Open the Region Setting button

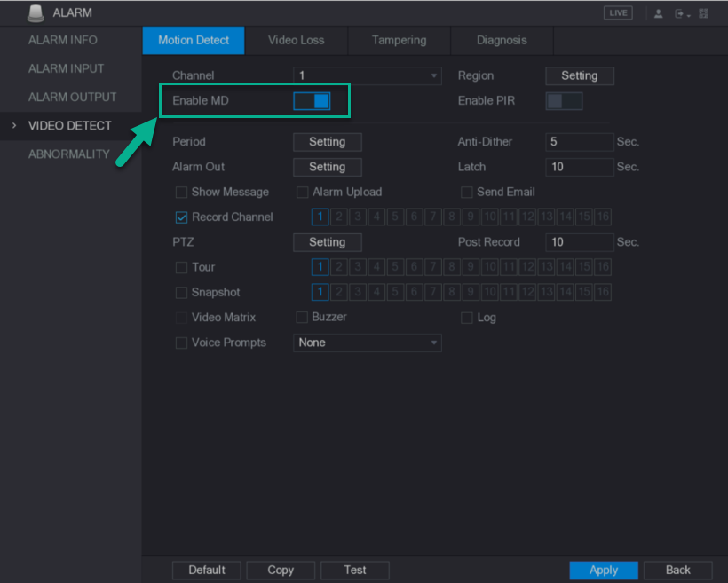tap(579, 76)
